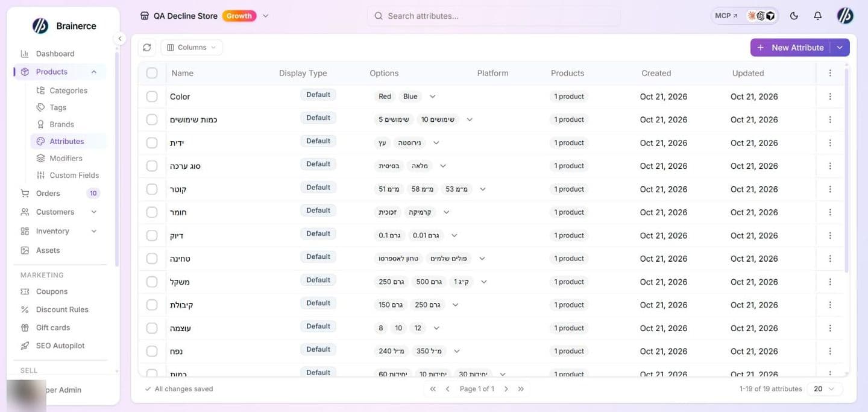Go to the last page

521,389
